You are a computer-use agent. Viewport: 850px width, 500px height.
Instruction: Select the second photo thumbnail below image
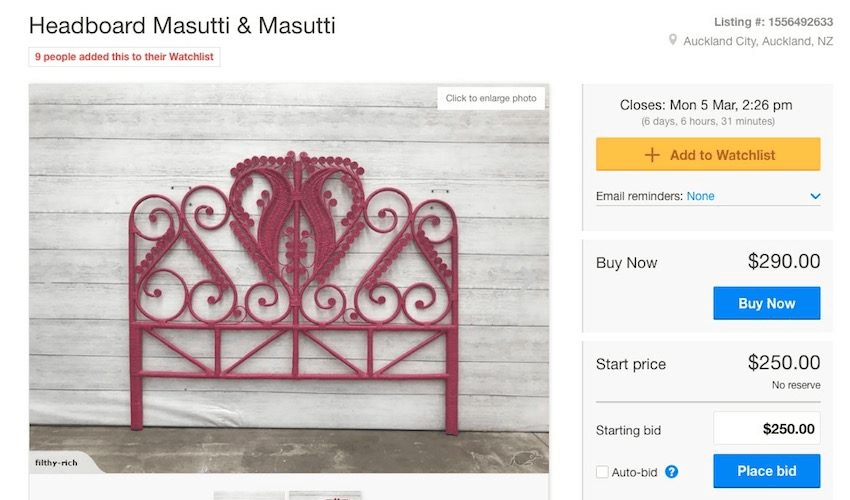point(325,495)
